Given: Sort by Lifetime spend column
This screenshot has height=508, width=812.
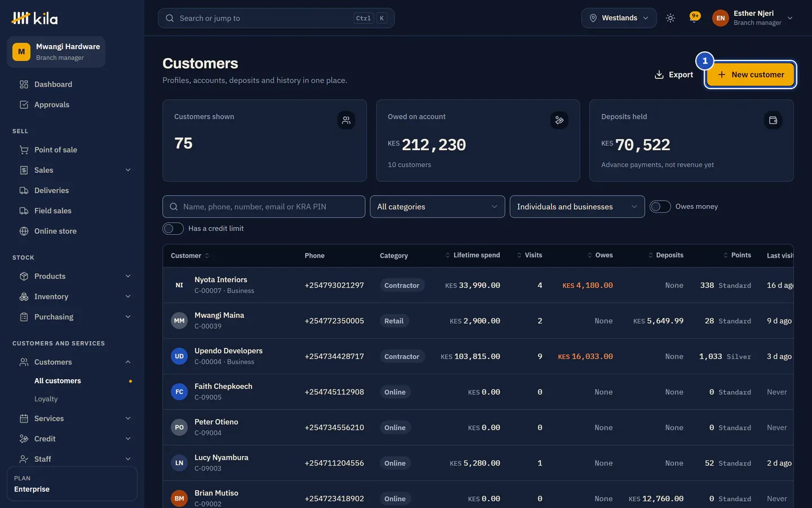Looking at the screenshot, I should [473, 255].
